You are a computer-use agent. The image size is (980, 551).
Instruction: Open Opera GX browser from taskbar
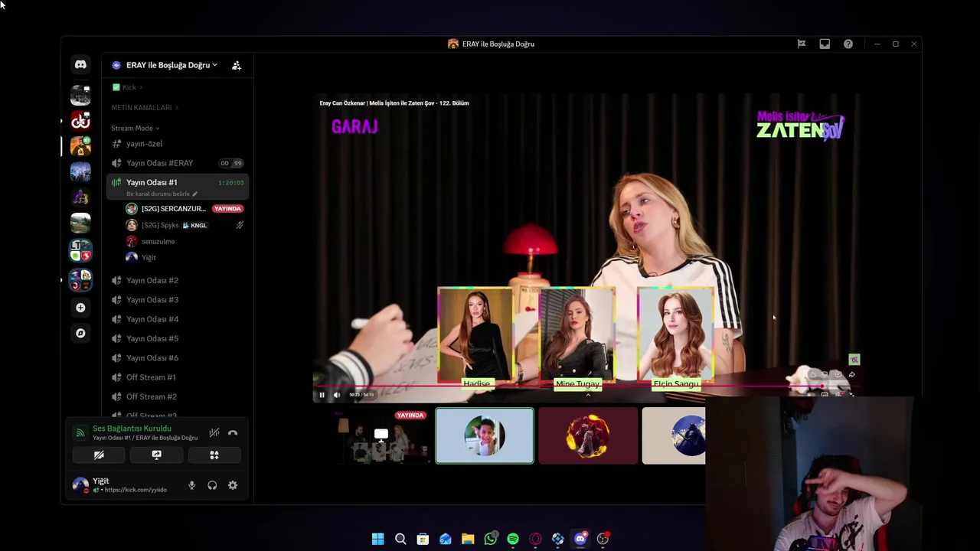[x=535, y=539]
